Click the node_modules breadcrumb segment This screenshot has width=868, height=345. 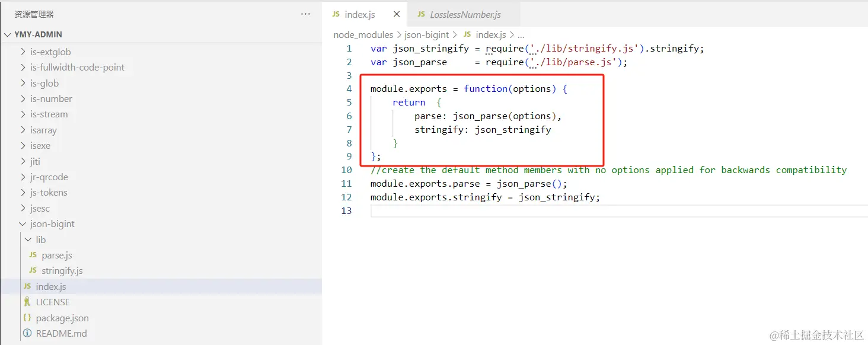click(x=363, y=35)
